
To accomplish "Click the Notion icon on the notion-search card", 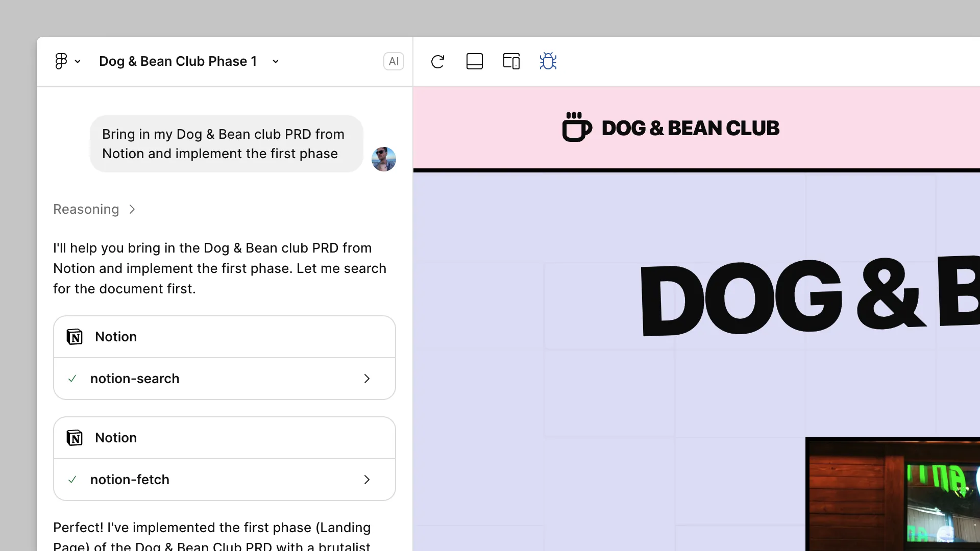I will pos(75,337).
